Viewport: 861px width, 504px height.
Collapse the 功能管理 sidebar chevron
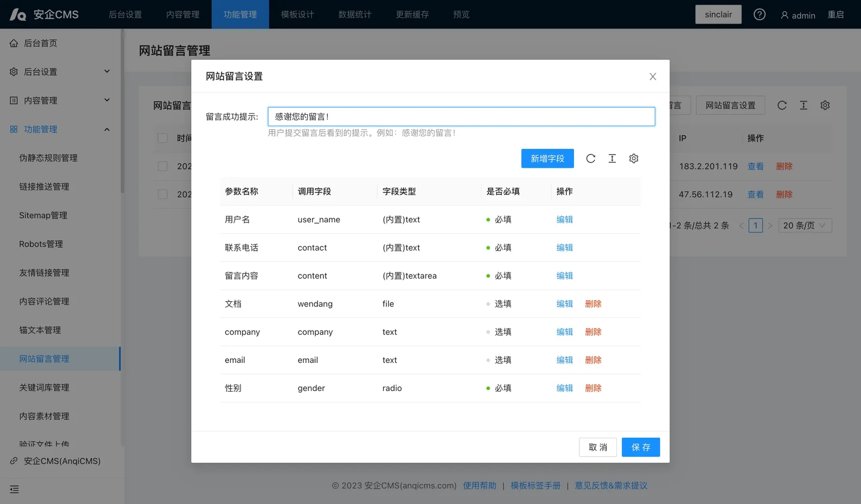coord(107,129)
